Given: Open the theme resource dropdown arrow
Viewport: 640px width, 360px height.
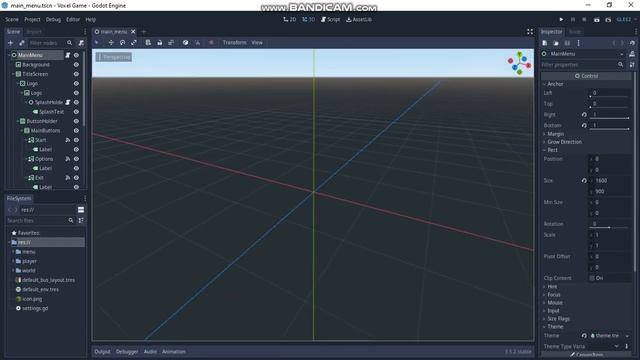Looking at the screenshot, I should [x=627, y=336].
